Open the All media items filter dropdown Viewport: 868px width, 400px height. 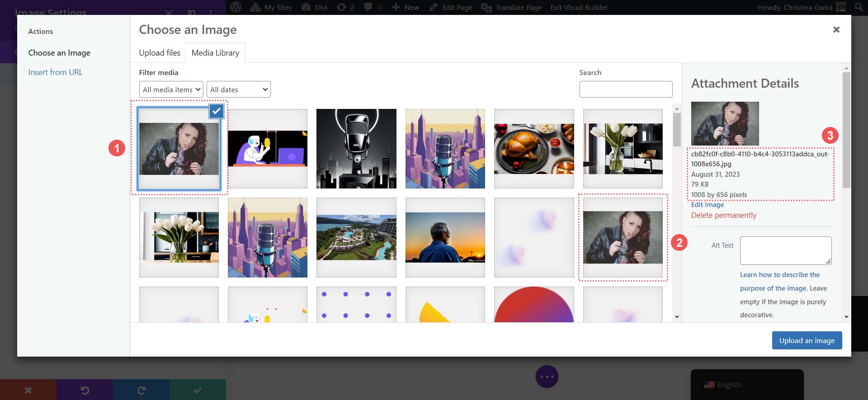pyautogui.click(x=171, y=89)
